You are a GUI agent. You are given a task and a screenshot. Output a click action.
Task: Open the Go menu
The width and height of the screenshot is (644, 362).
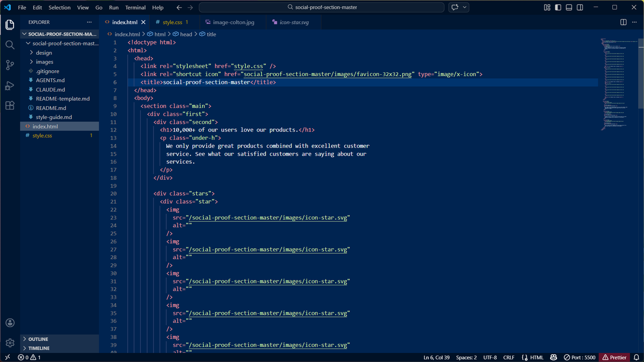pyautogui.click(x=99, y=8)
